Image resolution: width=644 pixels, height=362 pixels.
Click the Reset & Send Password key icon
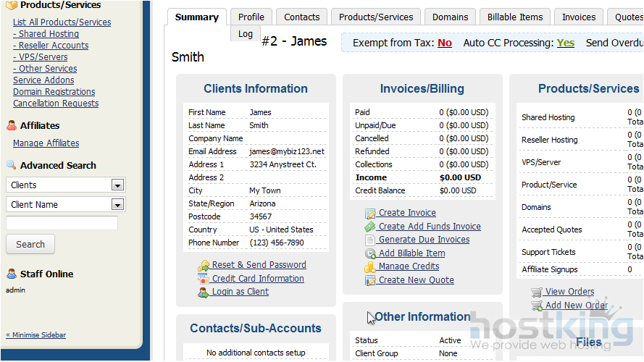[204, 266]
